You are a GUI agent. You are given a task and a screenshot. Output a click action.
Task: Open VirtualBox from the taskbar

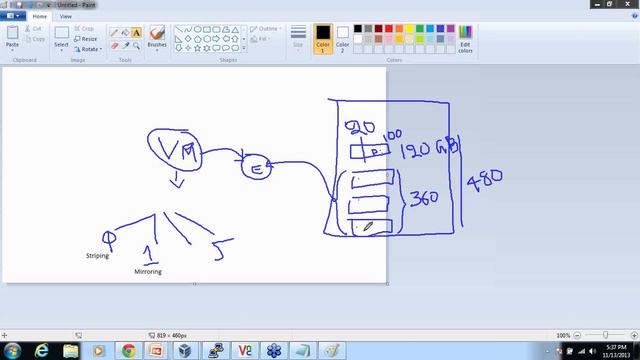click(x=185, y=351)
